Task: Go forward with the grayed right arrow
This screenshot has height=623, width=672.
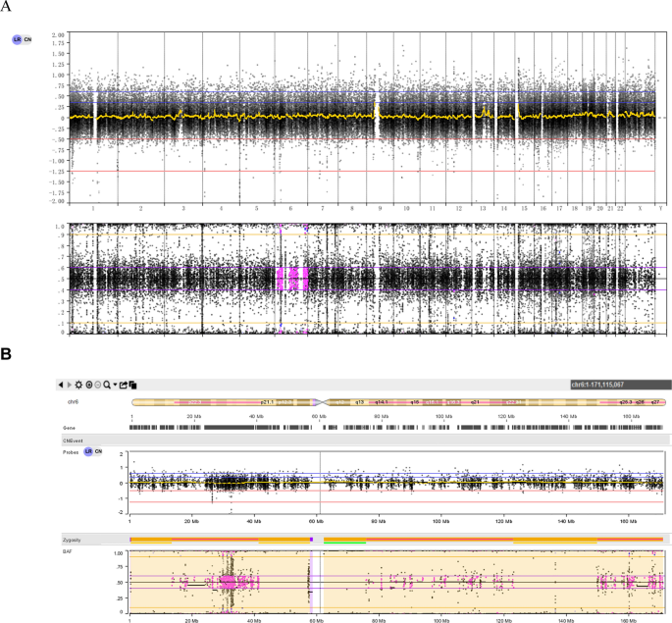Action: point(70,385)
